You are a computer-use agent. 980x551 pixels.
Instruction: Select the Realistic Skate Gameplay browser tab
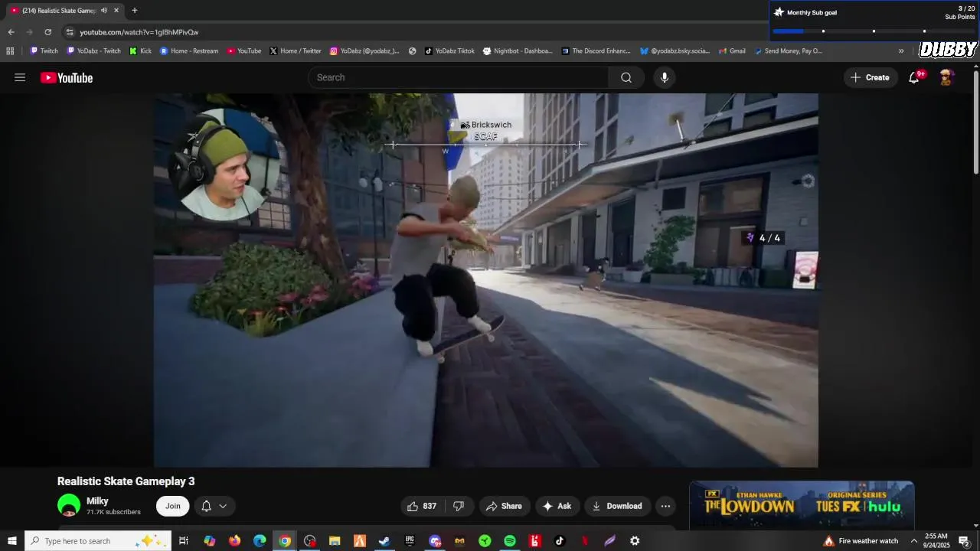click(57, 11)
